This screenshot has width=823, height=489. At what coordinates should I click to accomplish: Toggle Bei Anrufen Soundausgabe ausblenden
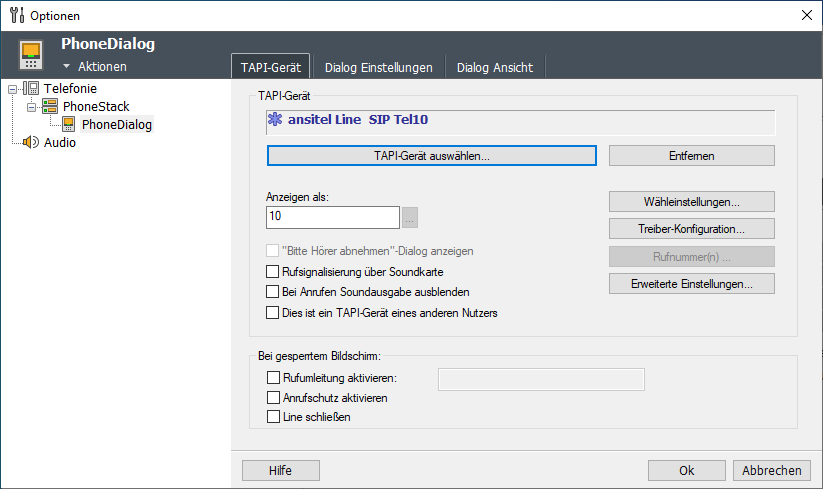click(x=272, y=292)
